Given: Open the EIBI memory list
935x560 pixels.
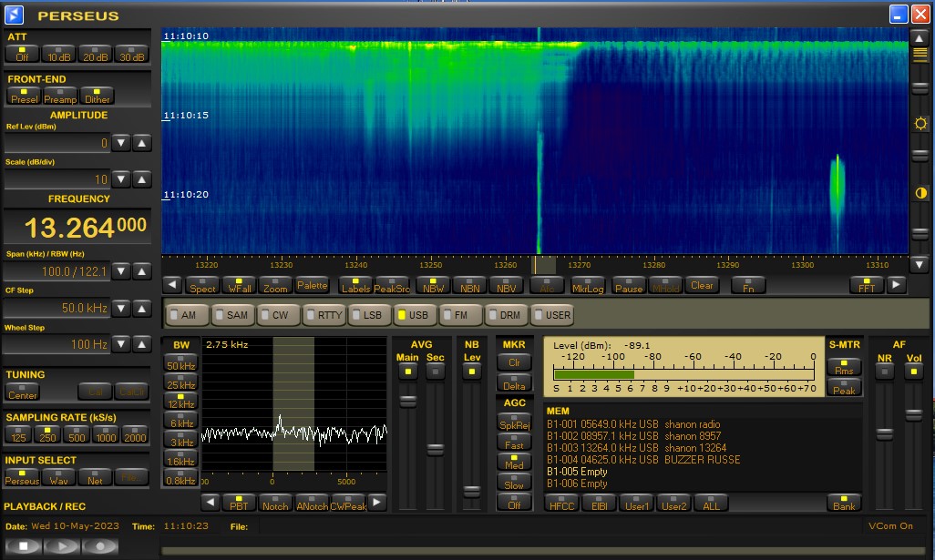Looking at the screenshot, I should pyautogui.click(x=600, y=503).
